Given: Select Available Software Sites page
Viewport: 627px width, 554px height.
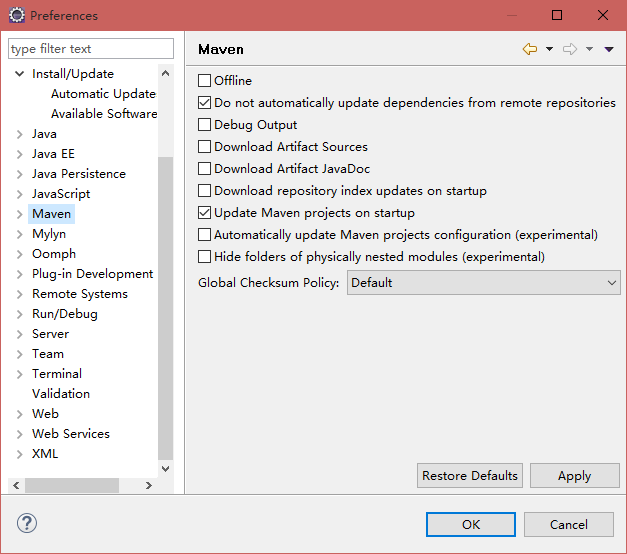Looking at the screenshot, I should click(104, 114).
